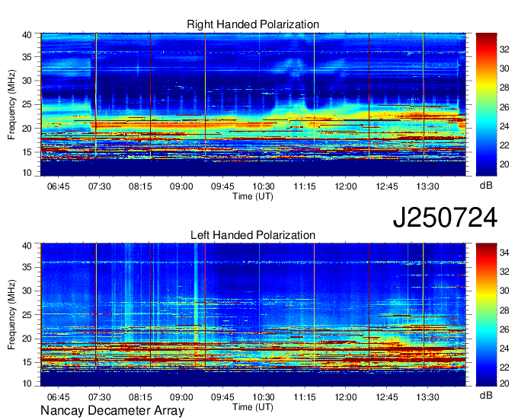Click the "10:30" time tick of the Left Handed plot
Screen dimensions: 518x420
point(264,397)
